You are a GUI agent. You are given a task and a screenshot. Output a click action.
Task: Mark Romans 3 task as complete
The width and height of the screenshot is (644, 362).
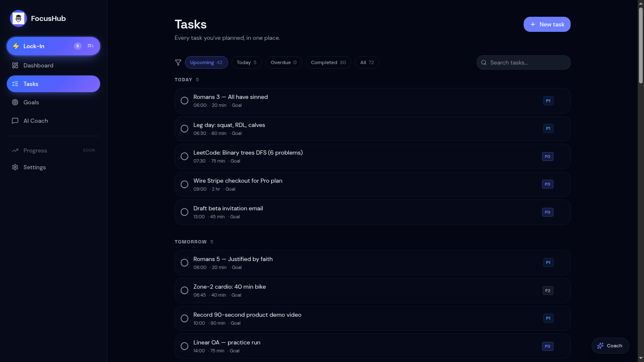pyautogui.click(x=184, y=101)
